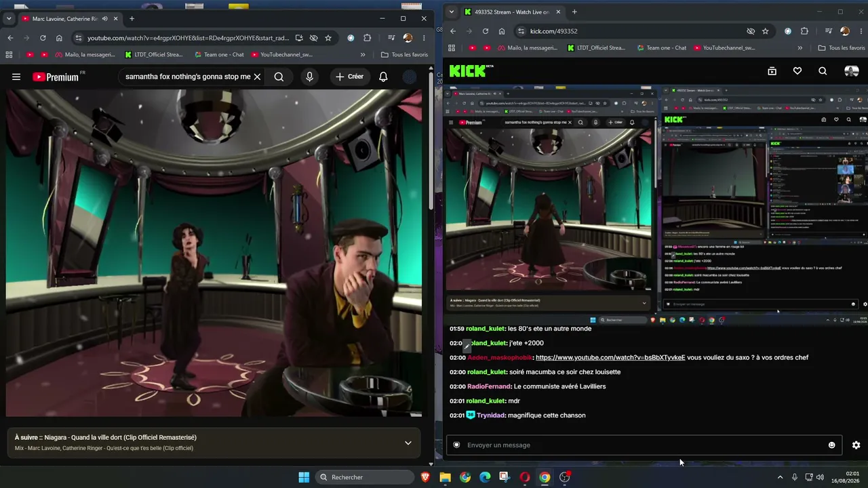The height and width of the screenshot is (488, 868).
Task: Open Kick following heart icon
Action: [797, 71]
